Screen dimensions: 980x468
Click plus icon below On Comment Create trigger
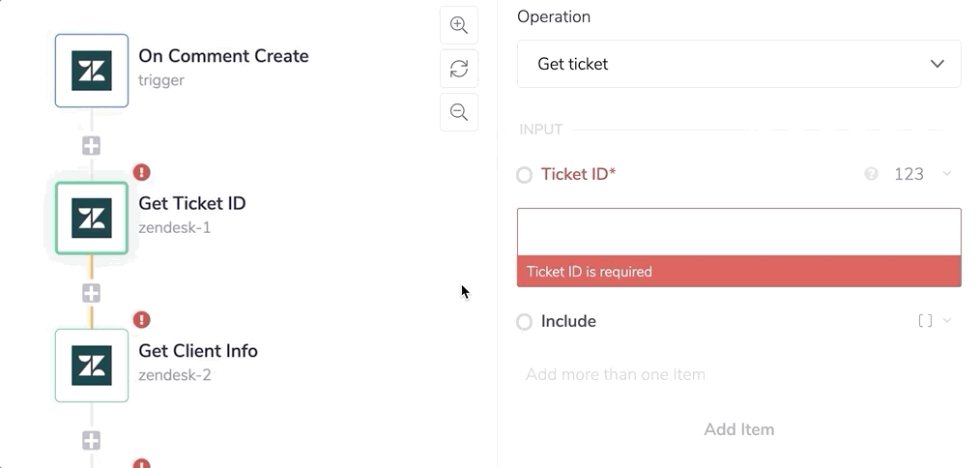pos(92,146)
